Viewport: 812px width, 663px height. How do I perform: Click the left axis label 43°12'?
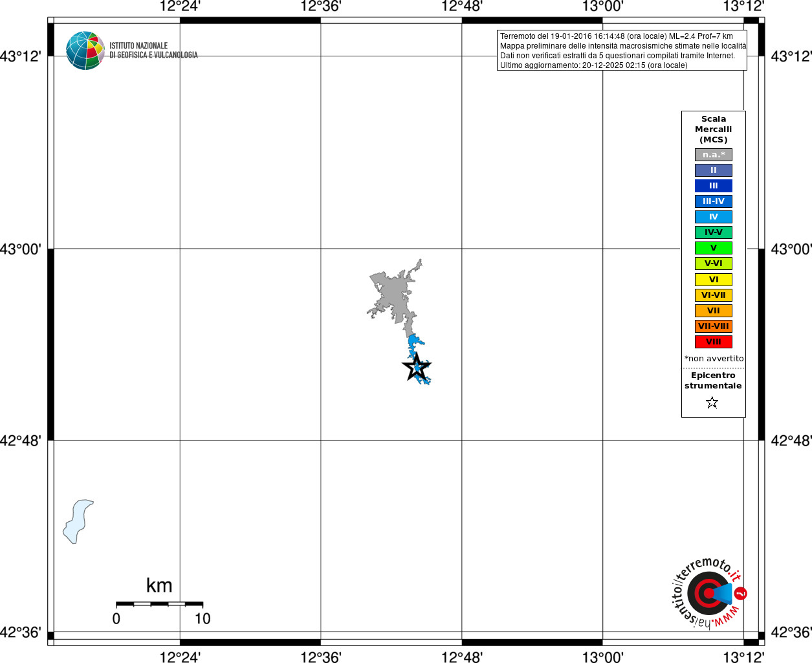click(x=21, y=56)
